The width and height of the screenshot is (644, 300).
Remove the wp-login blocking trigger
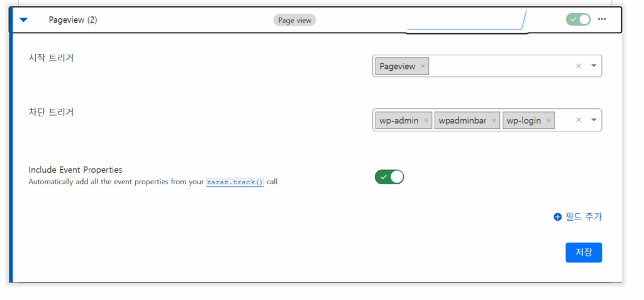548,120
